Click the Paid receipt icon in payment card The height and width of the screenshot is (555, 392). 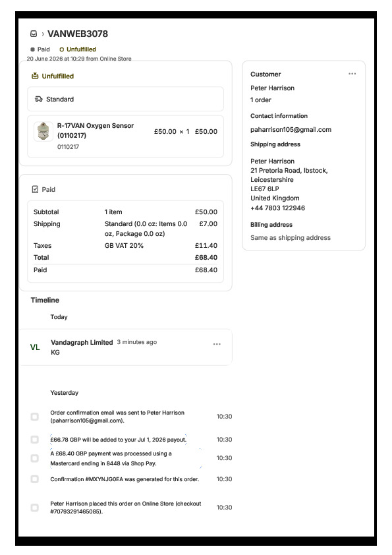pos(35,189)
